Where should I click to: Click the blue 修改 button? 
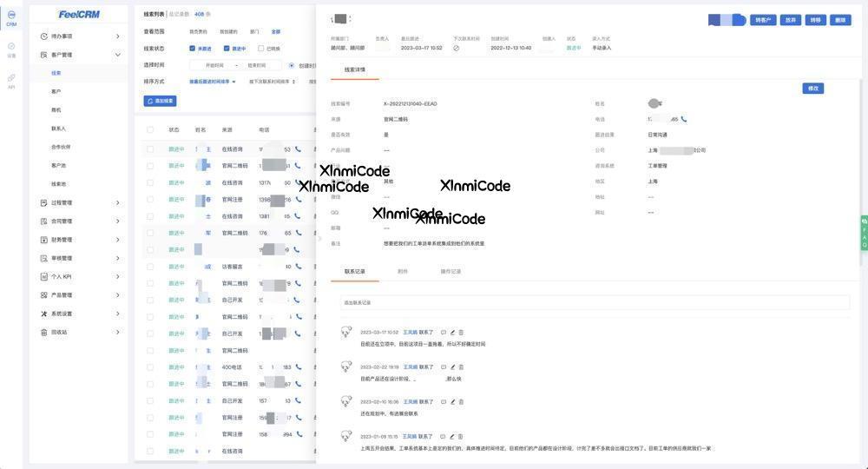coord(812,89)
